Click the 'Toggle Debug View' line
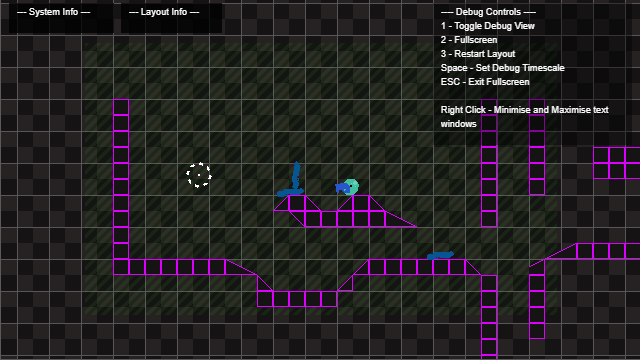 [x=488, y=26]
